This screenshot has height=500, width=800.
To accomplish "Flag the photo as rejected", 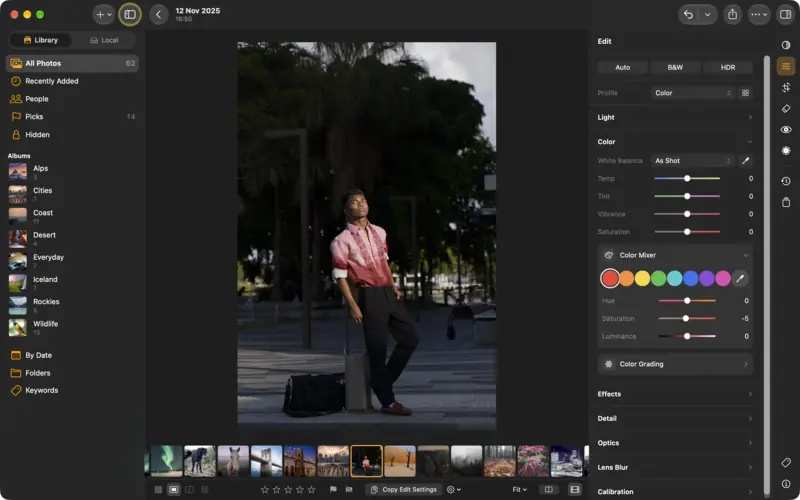I will click(349, 489).
